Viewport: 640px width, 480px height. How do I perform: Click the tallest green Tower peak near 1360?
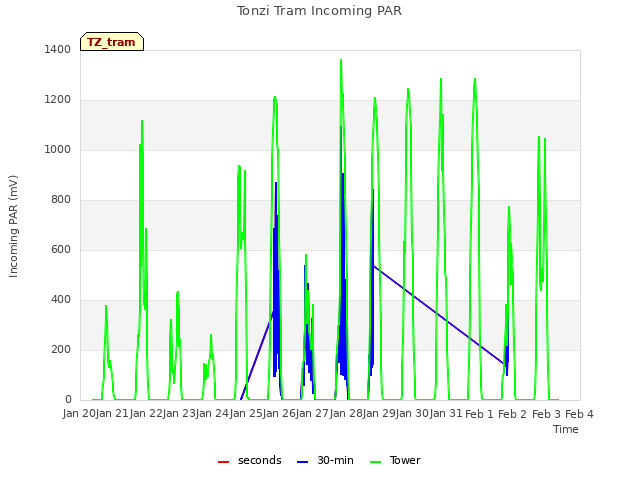click(341, 61)
